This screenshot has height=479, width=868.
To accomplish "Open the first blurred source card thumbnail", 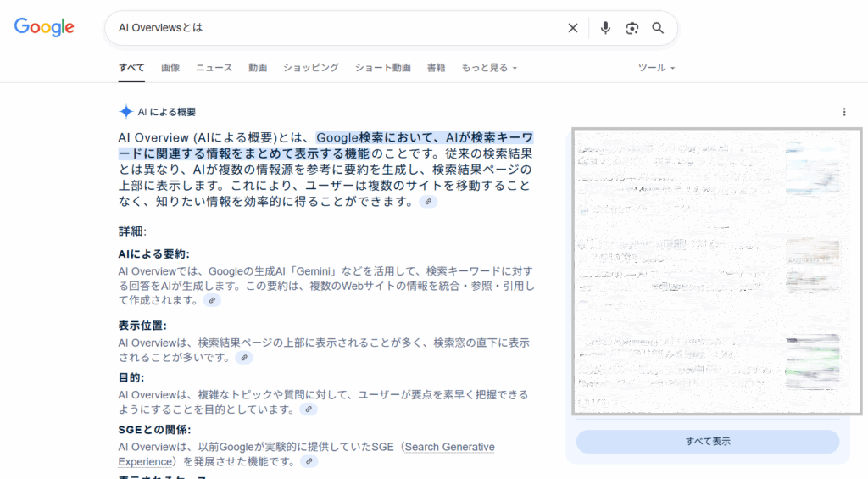I will tap(813, 167).
